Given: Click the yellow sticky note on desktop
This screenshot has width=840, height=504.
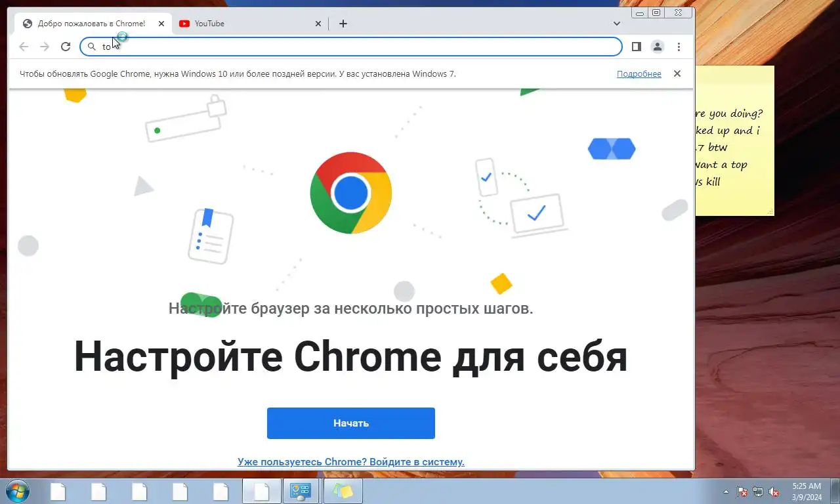Looking at the screenshot, I should pyautogui.click(x=735, y=140).
